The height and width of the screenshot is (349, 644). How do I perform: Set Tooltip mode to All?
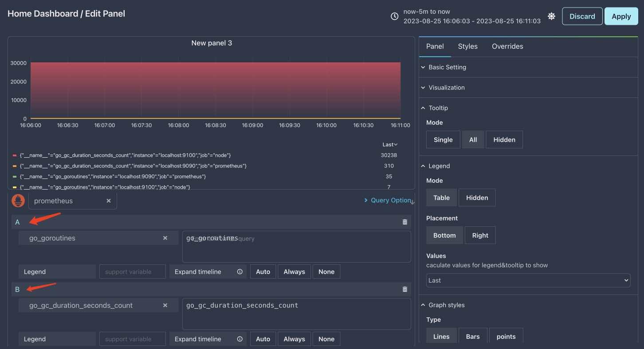(473, 140)
